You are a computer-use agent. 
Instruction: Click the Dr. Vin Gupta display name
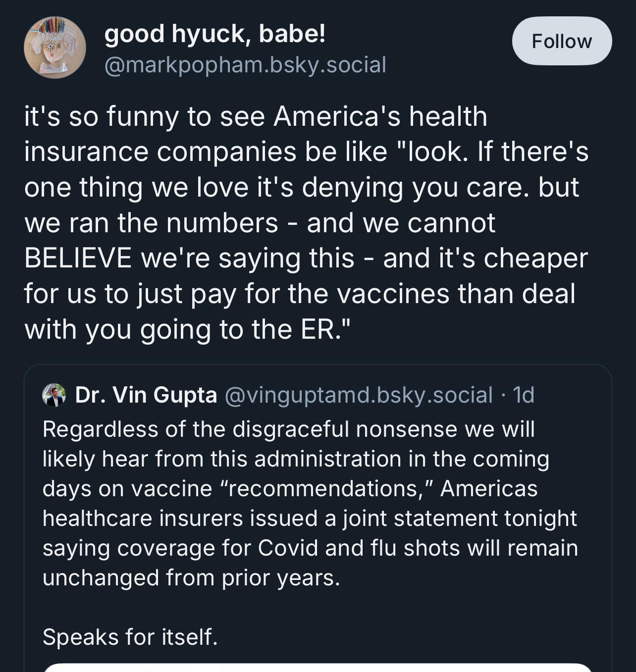pos(146,395)
